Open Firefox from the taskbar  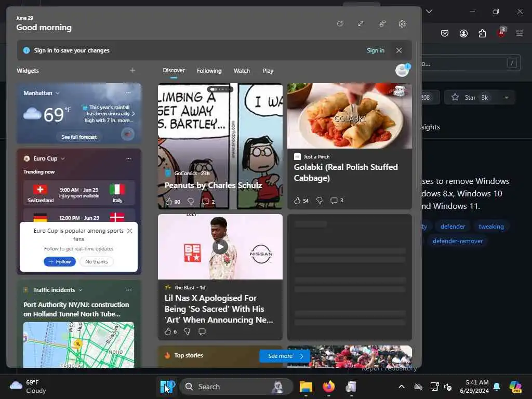click(x=328, y=387)
